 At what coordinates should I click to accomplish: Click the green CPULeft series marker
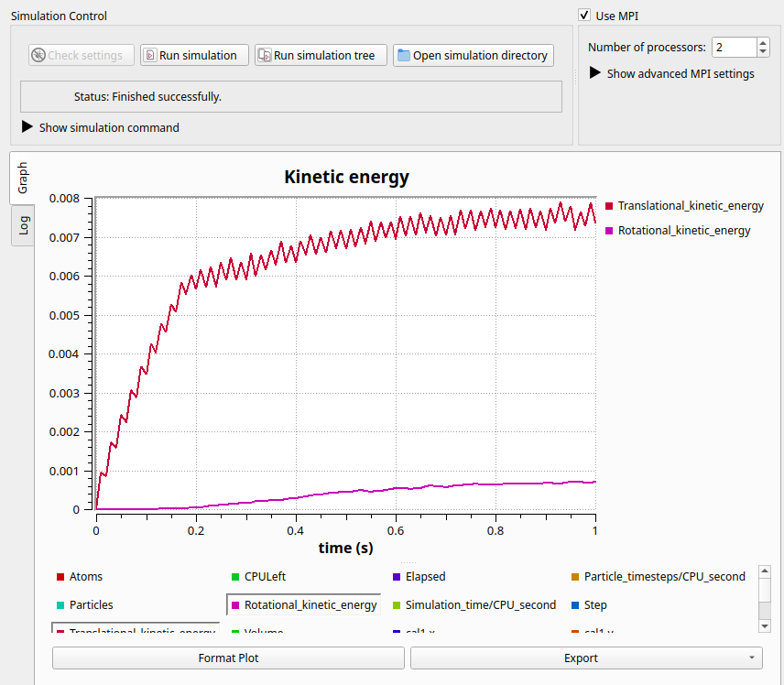pos(235,577)
